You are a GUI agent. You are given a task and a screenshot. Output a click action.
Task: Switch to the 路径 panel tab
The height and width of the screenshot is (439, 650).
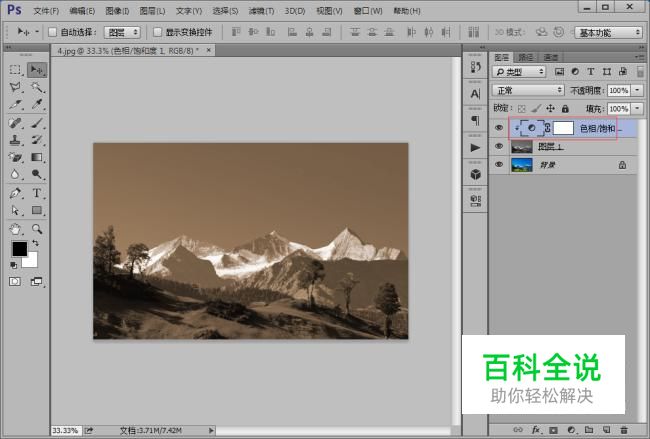526,57
